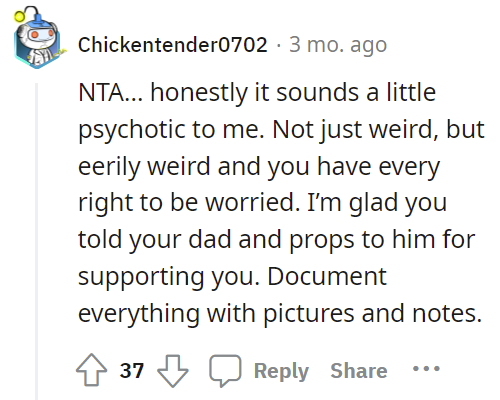The height and width of the screenshot is (400, 500).
Task: Click the text 'pictures and notes.'
Action: 373,313
